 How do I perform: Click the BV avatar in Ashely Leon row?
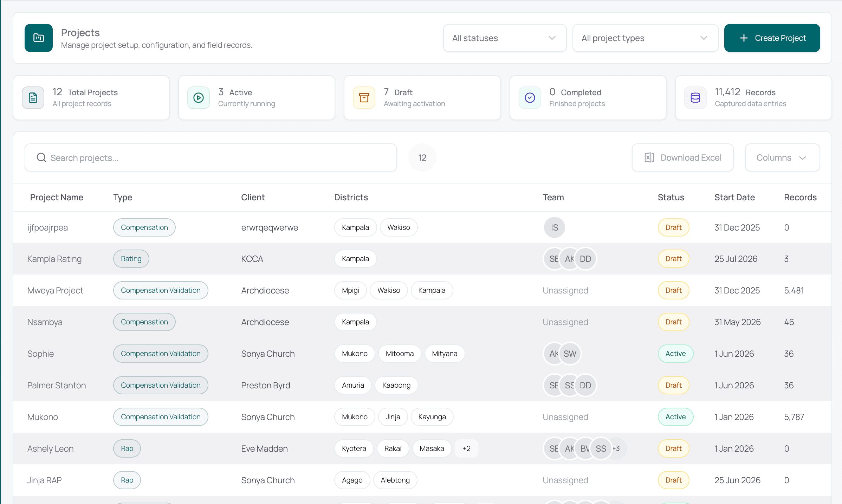[x=584, y=448]
